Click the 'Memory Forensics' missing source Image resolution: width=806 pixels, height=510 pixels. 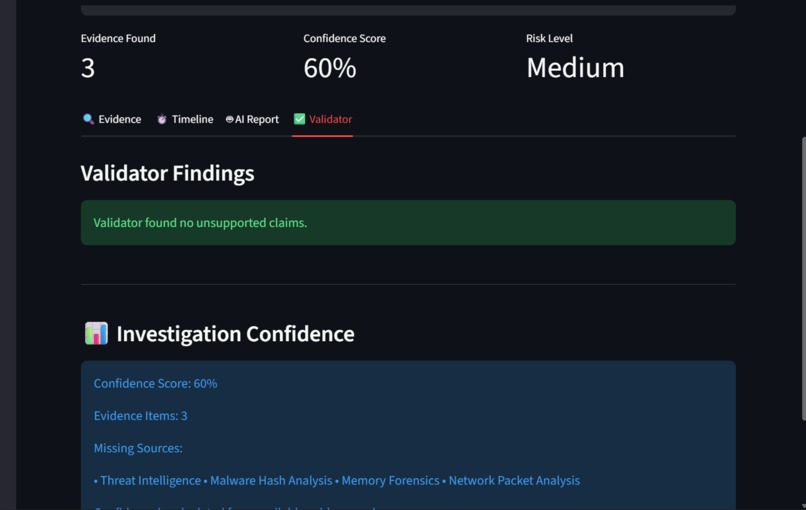pos(390,480)
